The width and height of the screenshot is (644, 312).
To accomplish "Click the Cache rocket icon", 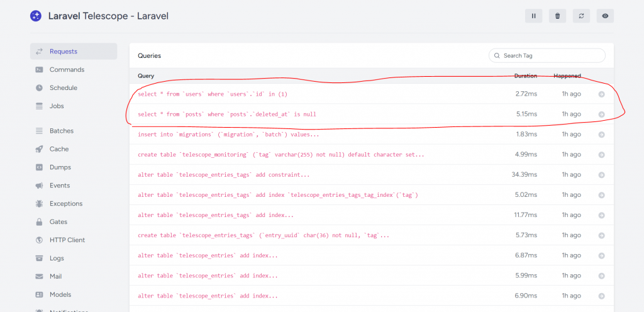I will click(40, 149).
